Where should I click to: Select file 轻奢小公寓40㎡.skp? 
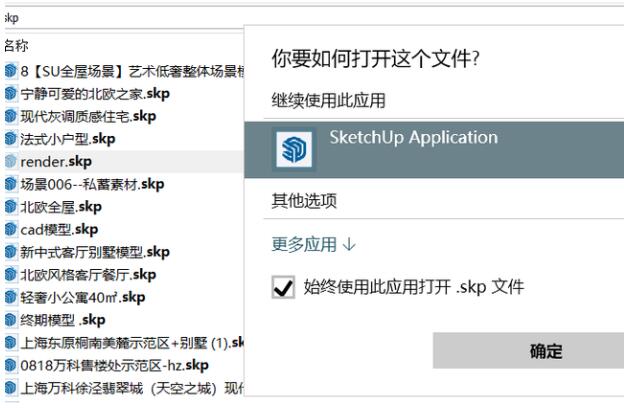(83, 297)
